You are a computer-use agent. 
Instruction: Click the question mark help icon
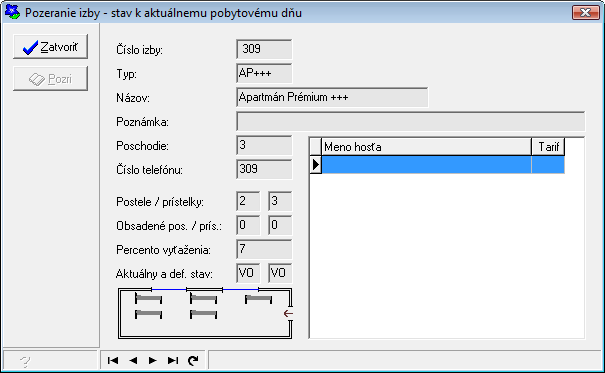point(25,361)
